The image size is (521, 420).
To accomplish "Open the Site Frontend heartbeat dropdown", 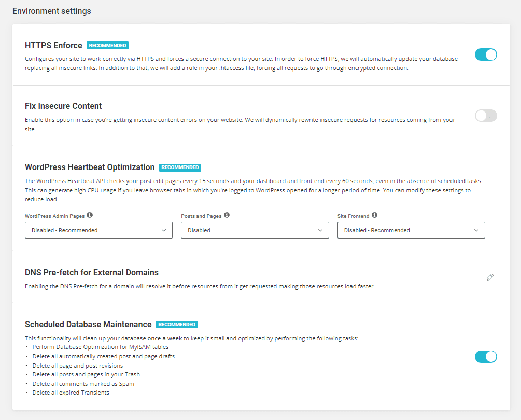I will (x=411, y=230).
